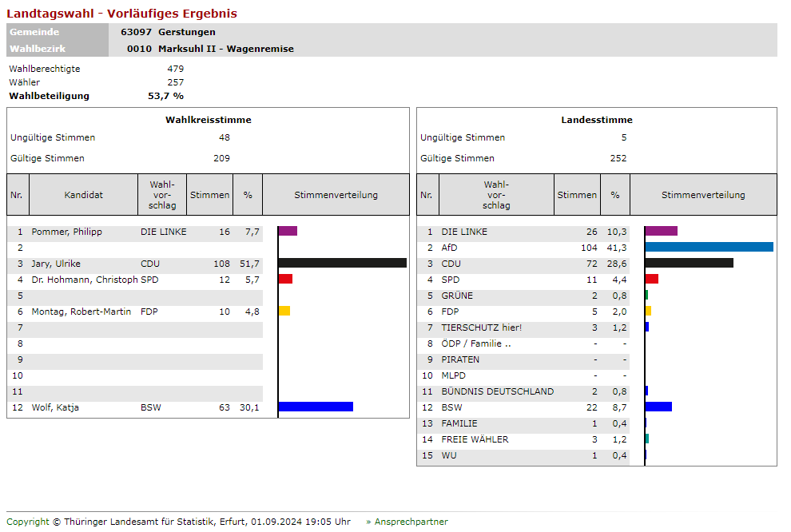Click the black bar for Jary, Ulrike
The width and height of the screenshot is (791, 532).
[342, 264]
